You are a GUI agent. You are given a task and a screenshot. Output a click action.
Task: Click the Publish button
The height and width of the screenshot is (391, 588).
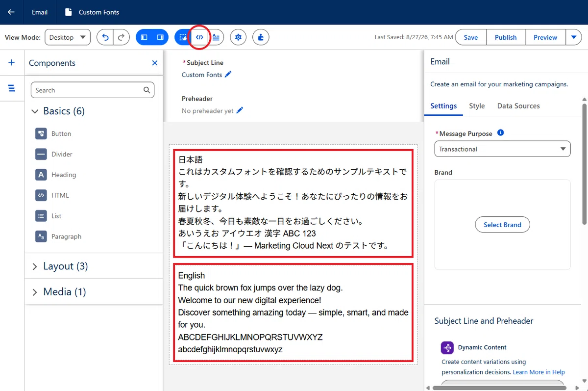tap(506, 37)
